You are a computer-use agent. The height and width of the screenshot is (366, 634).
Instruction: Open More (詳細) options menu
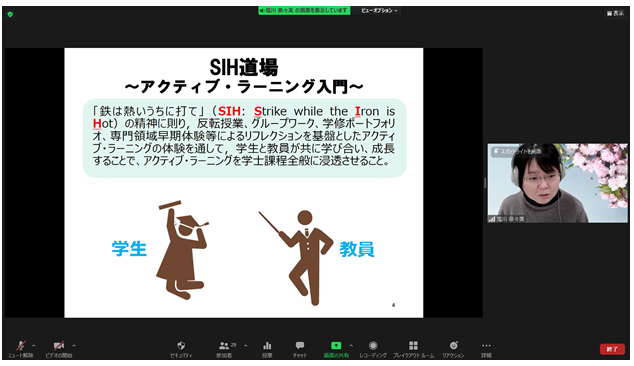point(486,349)
